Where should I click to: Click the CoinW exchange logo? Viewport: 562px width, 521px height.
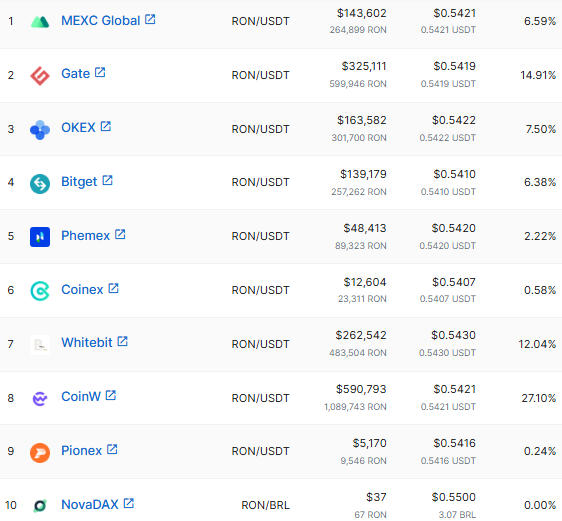pyautogui.click(x=40, y=398)
